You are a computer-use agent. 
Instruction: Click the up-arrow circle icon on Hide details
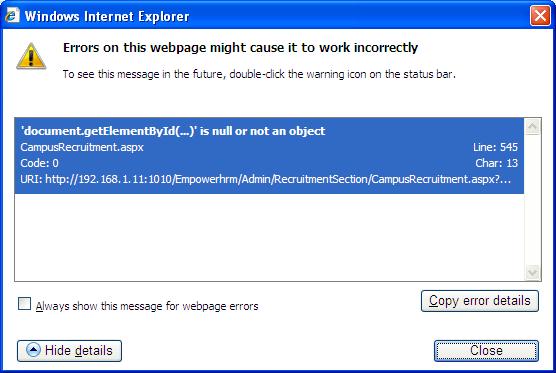[33, 350]
